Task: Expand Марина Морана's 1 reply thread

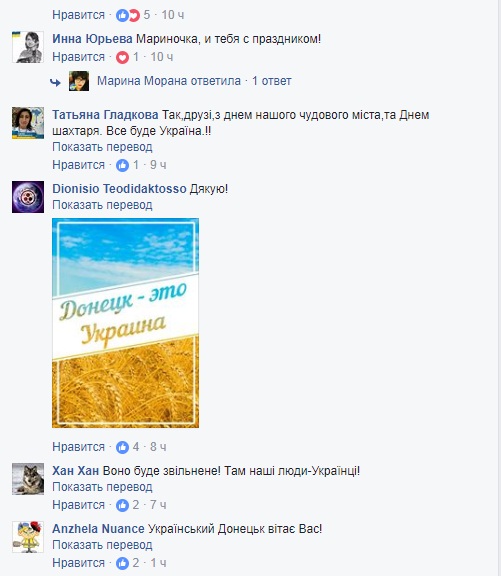Action: pos(271,81)
